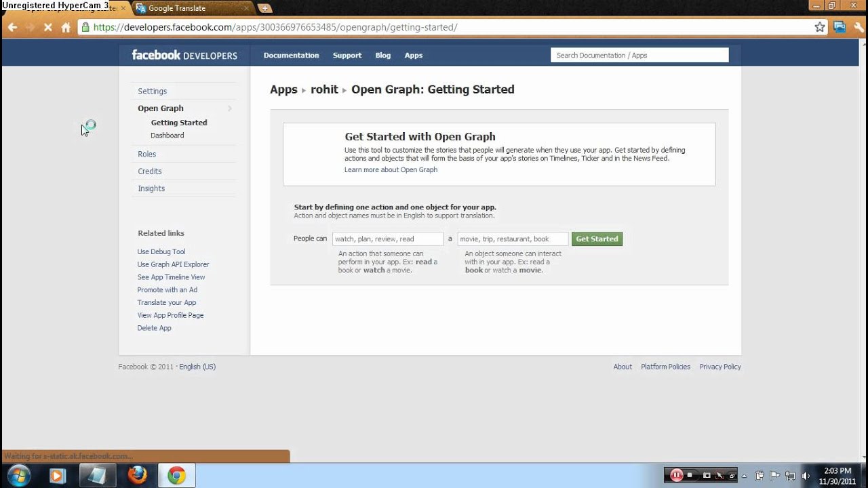Take a snapshot with the HyperCam camera icon
The image size is (868, 488).
coord(706,476)
